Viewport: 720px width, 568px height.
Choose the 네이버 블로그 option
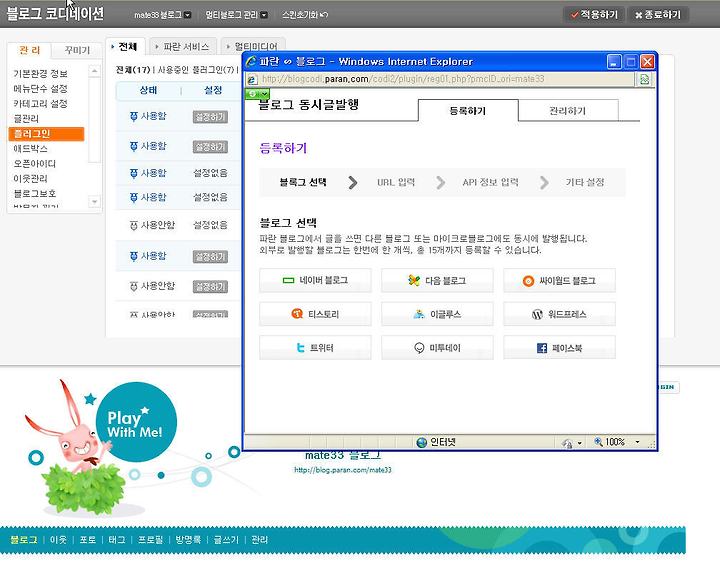click(315, 280)
